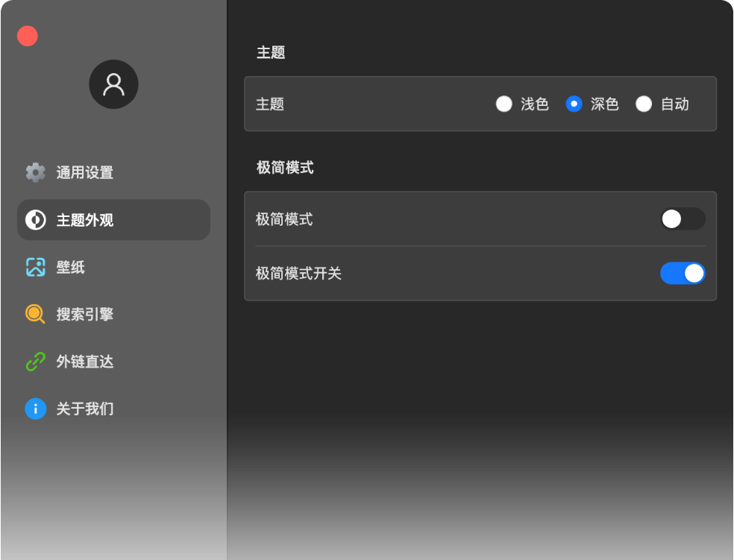Select the 深色 theme radio button

(574, 104)
